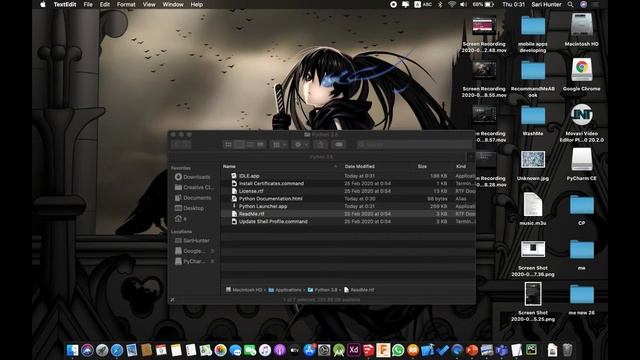Select Creative Cloud folder in sidebar
This screenshot has height=360, width=640.
(194, 187)
